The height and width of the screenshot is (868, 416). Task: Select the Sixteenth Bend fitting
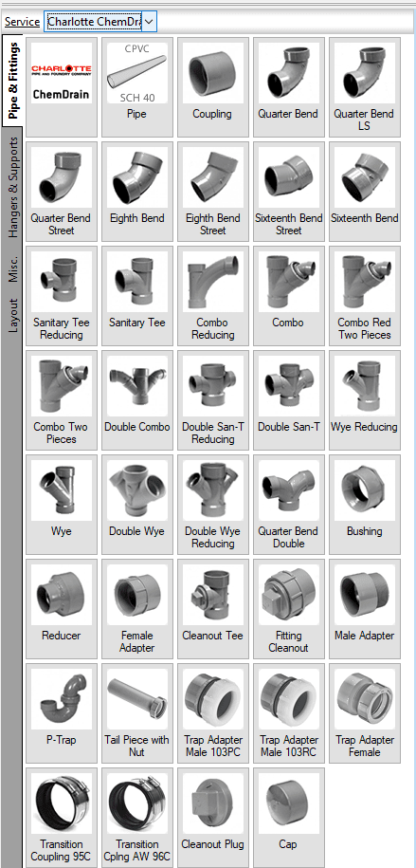(365, 192)
